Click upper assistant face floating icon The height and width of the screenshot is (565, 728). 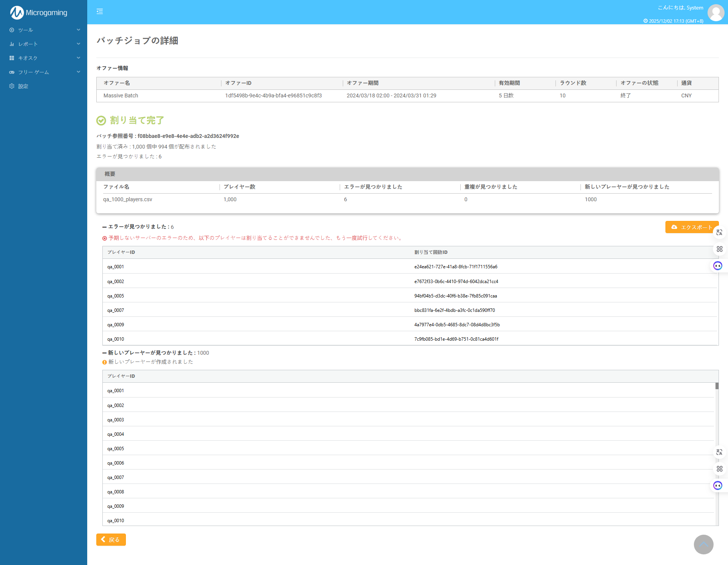[718, 266]
